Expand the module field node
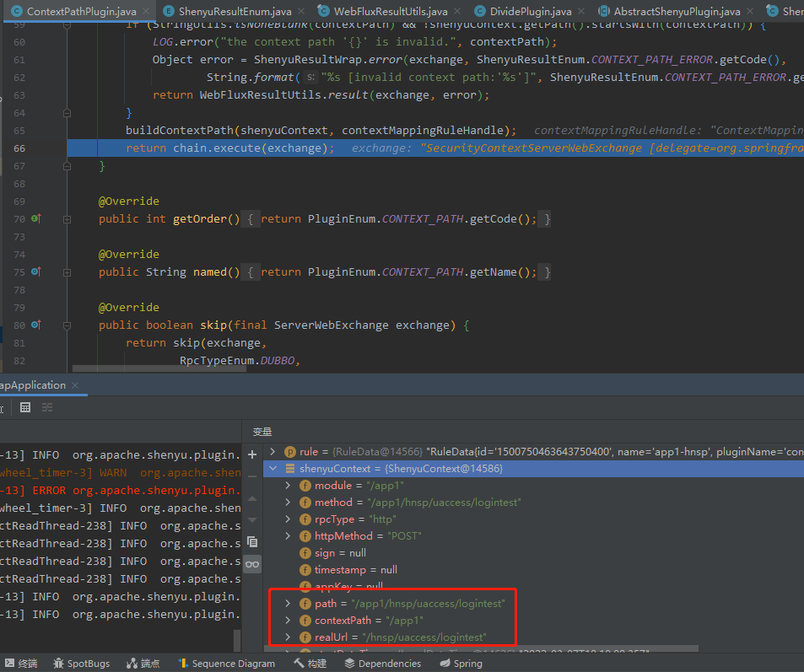The width and height of the screenshot is (804, 672). pos(288,486)
